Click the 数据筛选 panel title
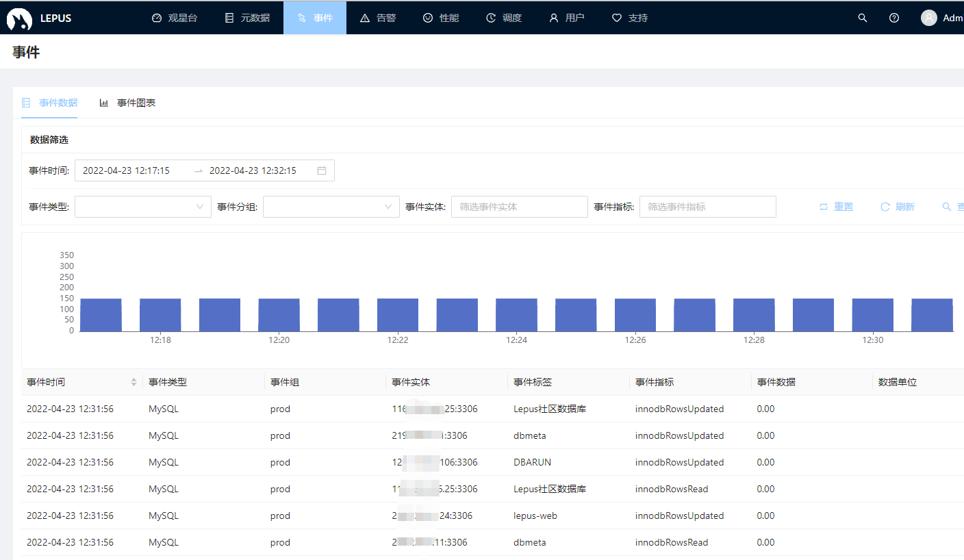Image resolution: width=964 pixels, height=560 pixels. tap(49, 140)
